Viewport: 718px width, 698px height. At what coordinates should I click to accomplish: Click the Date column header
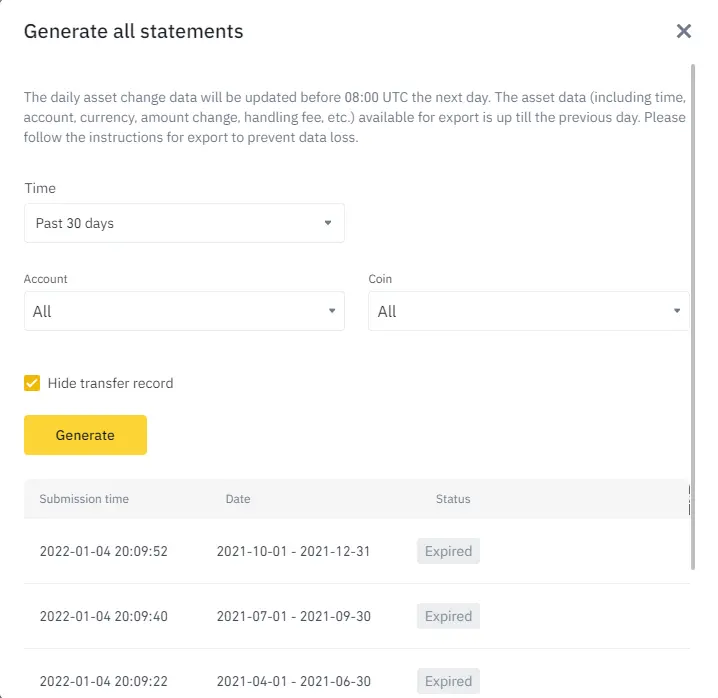coord(238,499)
